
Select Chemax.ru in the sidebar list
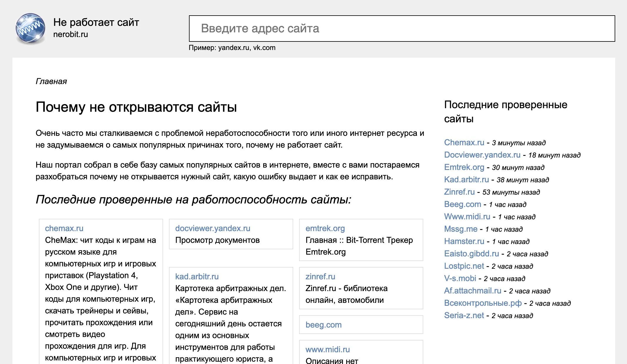pos(464,143)
